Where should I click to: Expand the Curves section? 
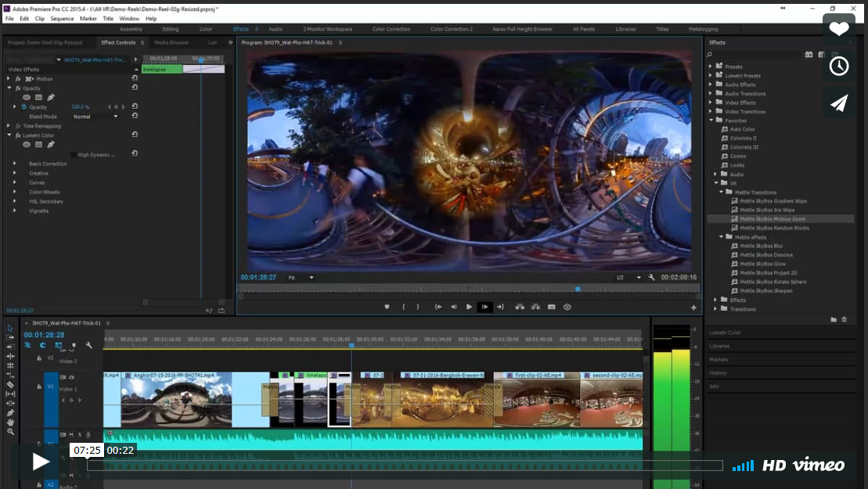click(15, 182)
